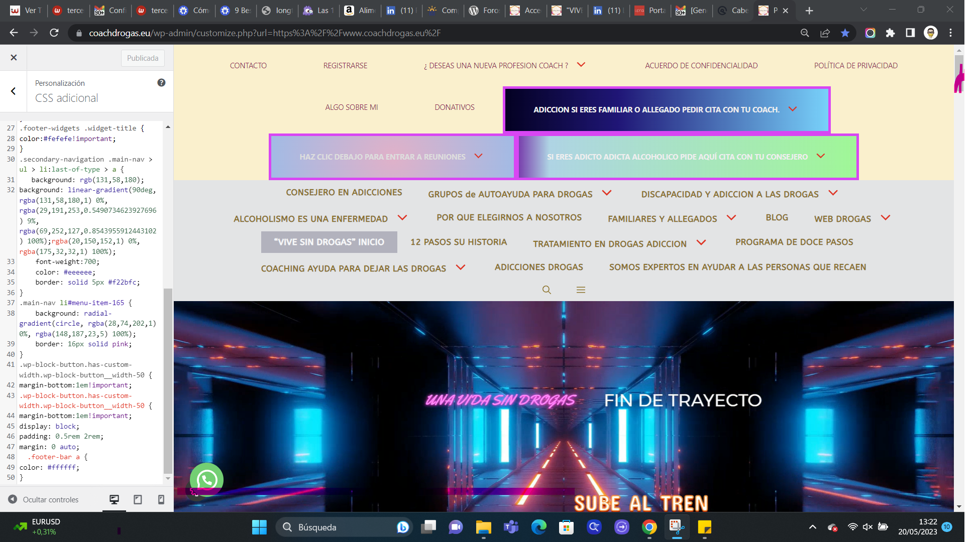Open Chrome three-dot menu
The height and width of the screenshot is (542, 980).
[950, 33]
